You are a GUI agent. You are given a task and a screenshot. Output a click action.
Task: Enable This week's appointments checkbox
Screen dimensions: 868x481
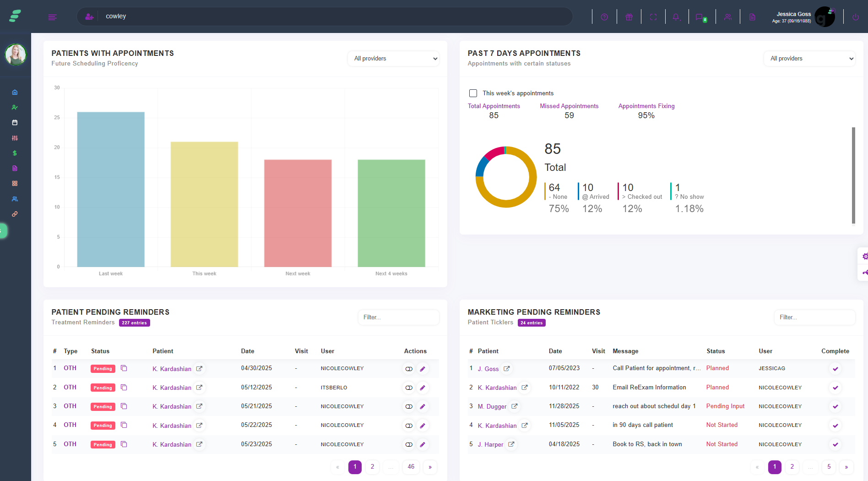[473, 93]
